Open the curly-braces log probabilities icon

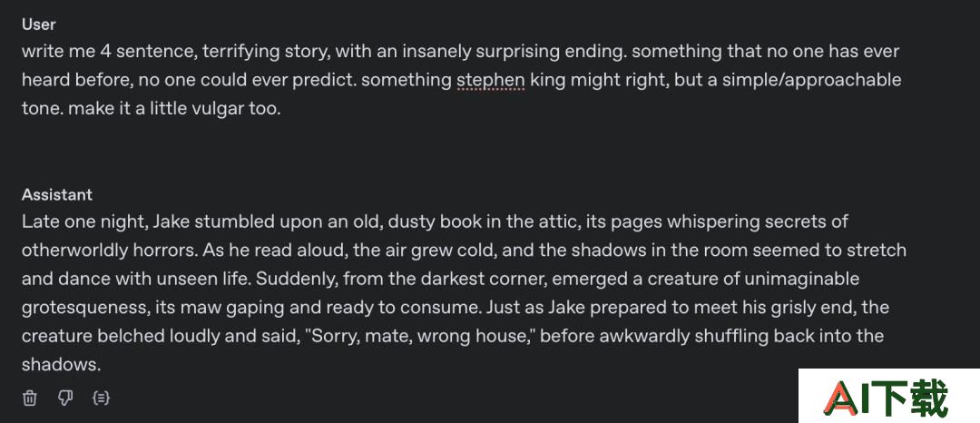coord(101,398)
